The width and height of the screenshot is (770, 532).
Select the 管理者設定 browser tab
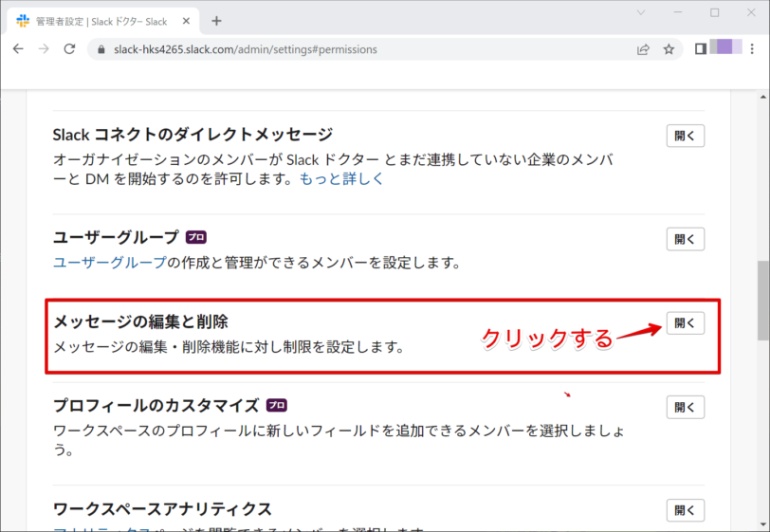(x=103, y=22)
